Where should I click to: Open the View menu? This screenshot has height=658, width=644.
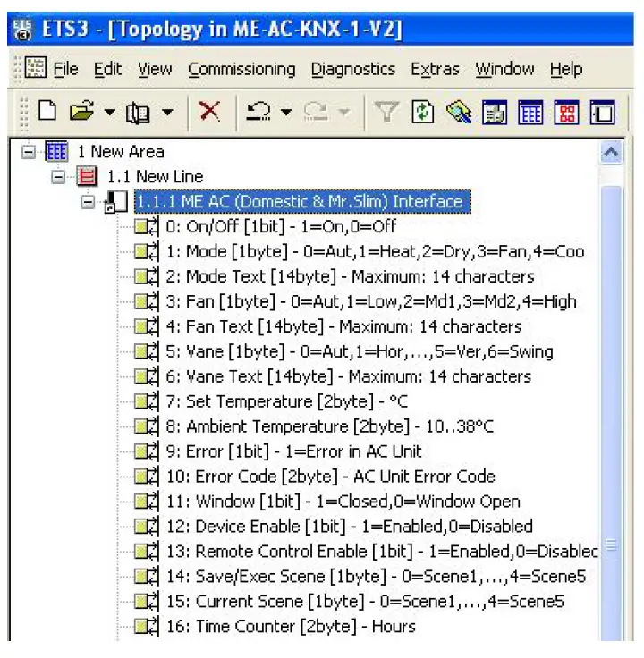point(155,69)
